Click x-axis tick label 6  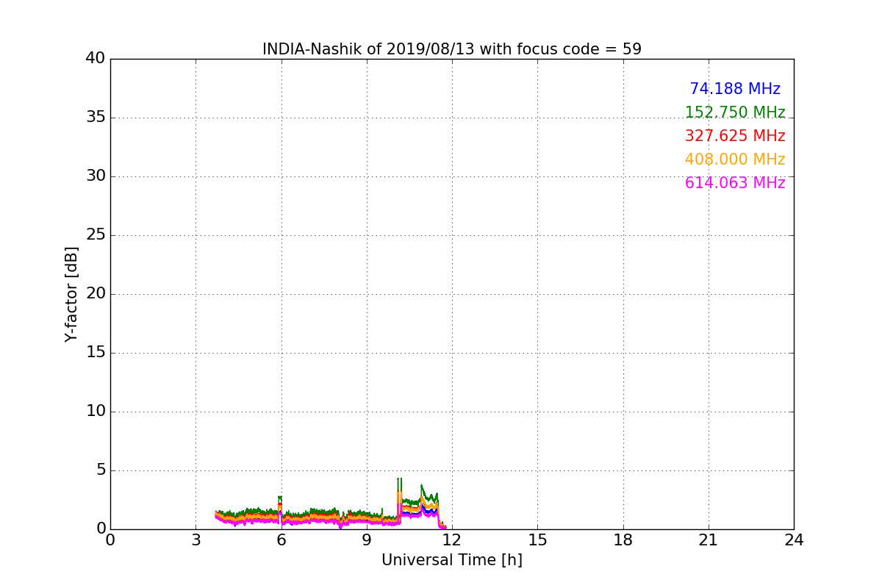tap(282, 540)
